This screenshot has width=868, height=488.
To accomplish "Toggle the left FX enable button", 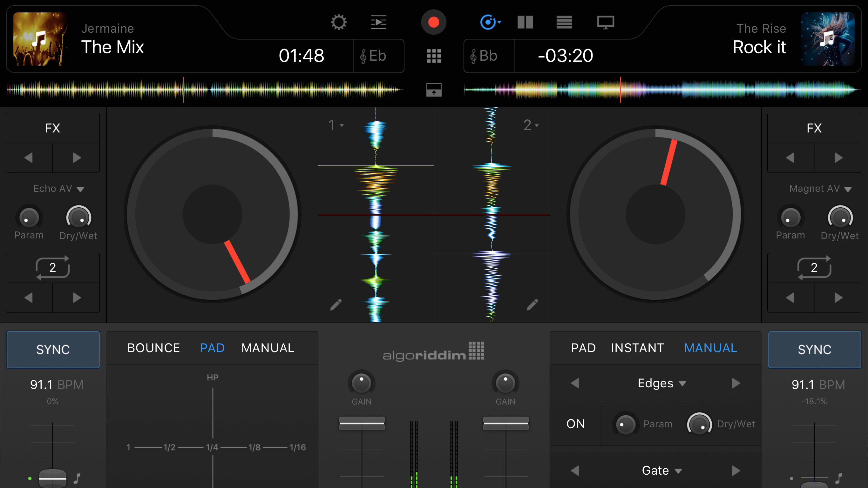I will (52, 128).
